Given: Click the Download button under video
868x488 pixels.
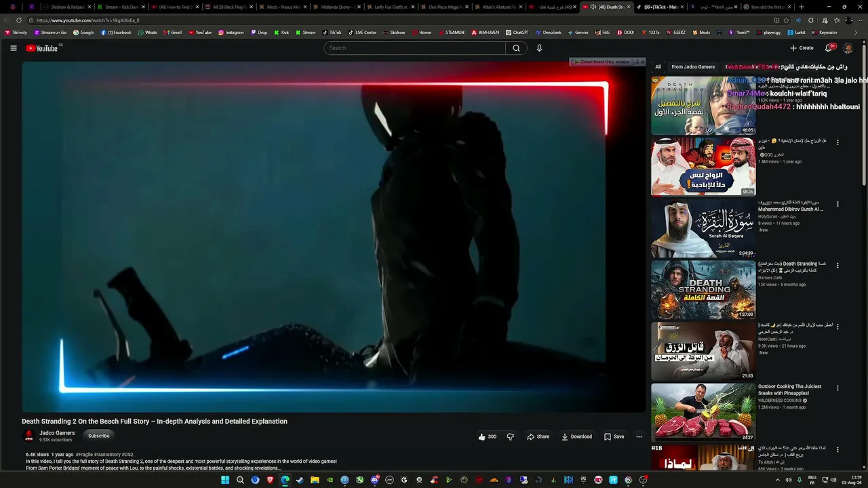Looking at the screenshot, I should pyautogui.click(x=577, y=436).
